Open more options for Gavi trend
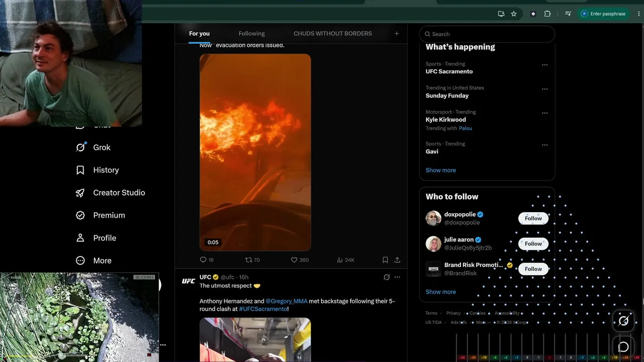This screenshot has height=362, width=644. (544, 145)
